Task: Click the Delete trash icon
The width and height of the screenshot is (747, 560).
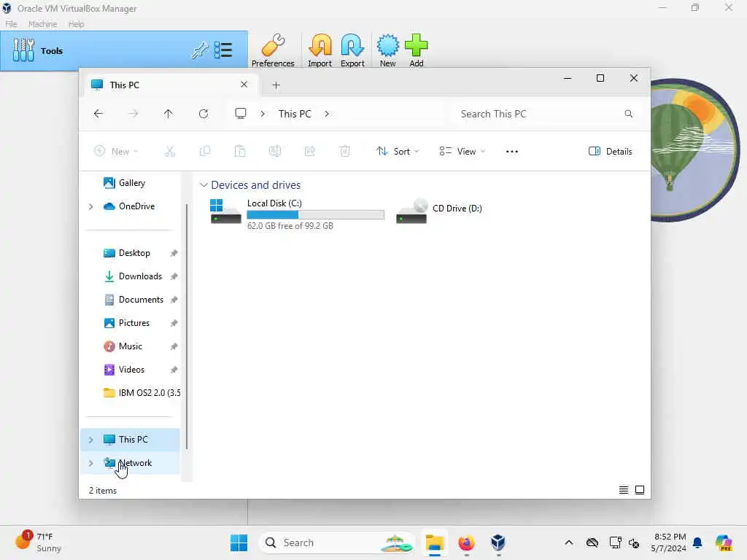Action: pos(345,152)
